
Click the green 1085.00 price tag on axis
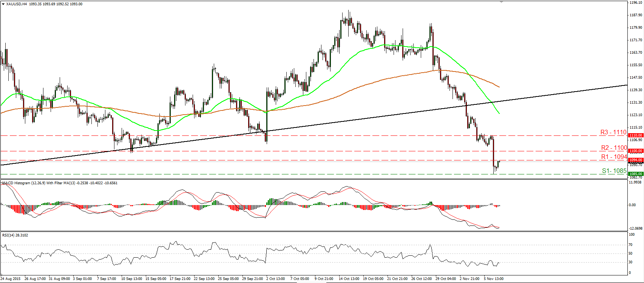(x=636, y=174)
